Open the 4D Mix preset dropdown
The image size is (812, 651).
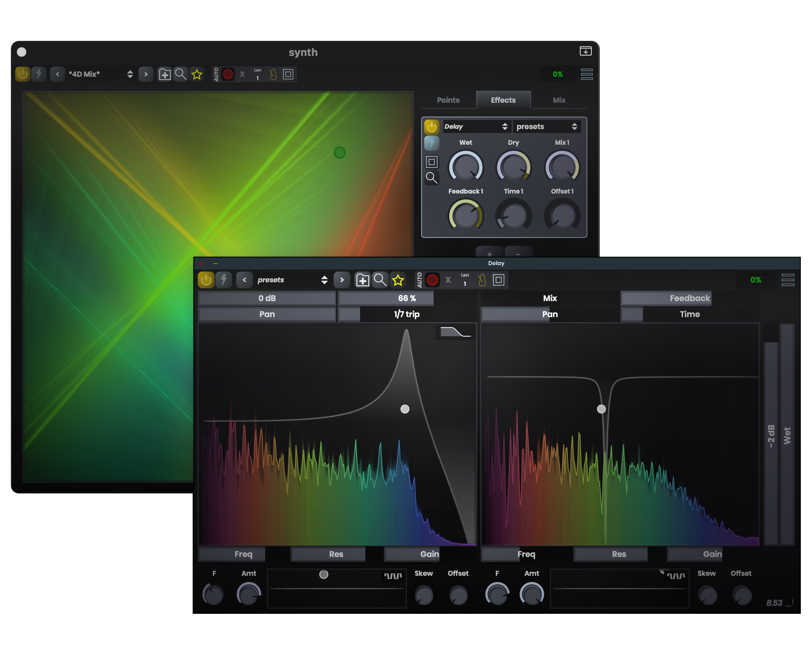(x=101, y=74)
